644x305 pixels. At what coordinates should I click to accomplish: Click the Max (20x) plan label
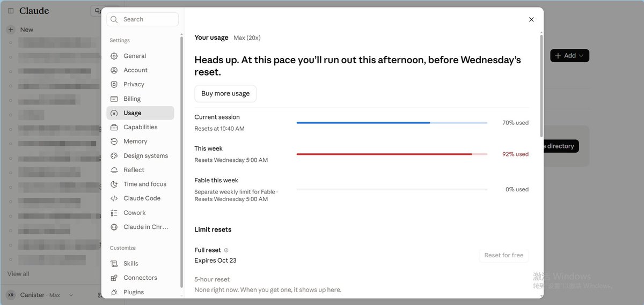click(247, 38)
